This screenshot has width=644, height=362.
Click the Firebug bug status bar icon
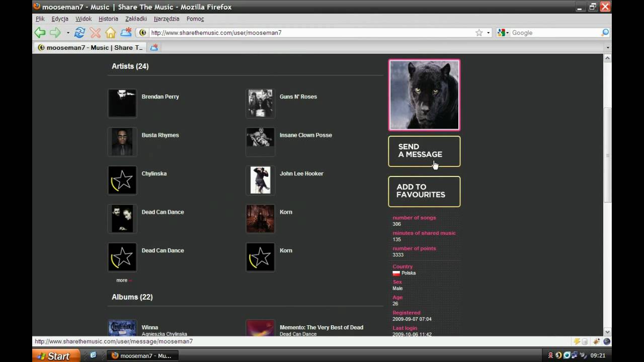pyautogui.click(x=596, y=341)
